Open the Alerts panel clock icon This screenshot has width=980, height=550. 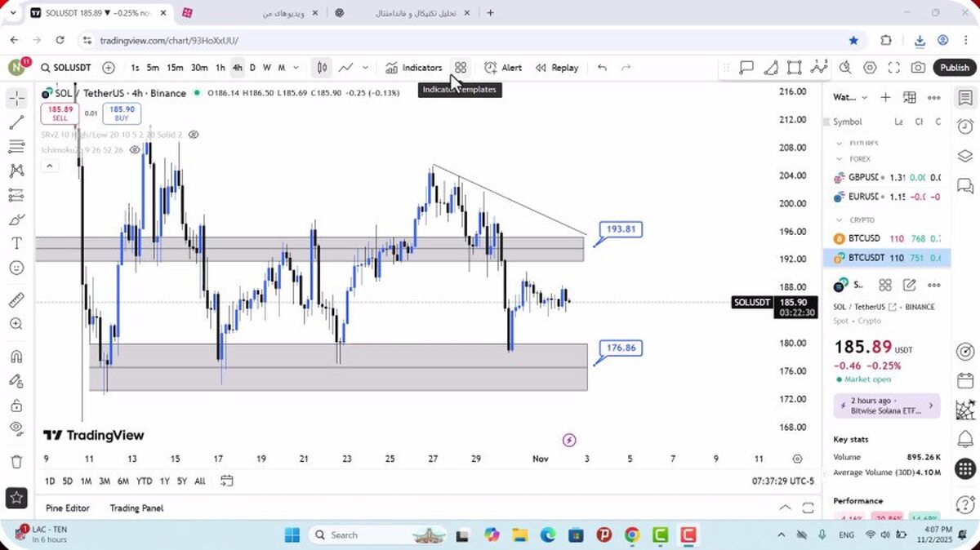(x=965, y=126)
